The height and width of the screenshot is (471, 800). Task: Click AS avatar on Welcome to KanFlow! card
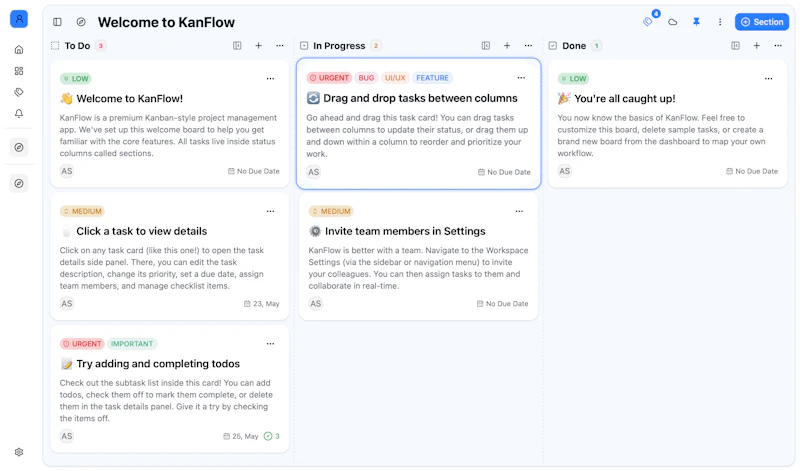(x=67, y=171)
